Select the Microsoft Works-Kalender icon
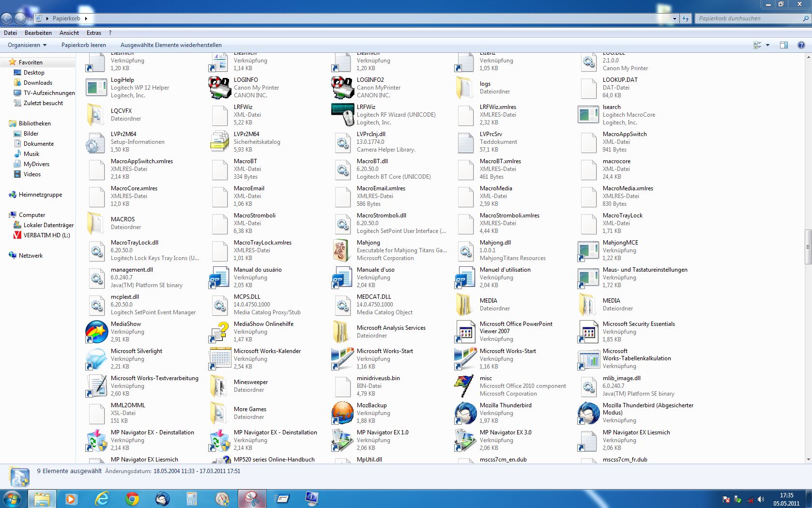812x508 pixels. click(219, 359)
